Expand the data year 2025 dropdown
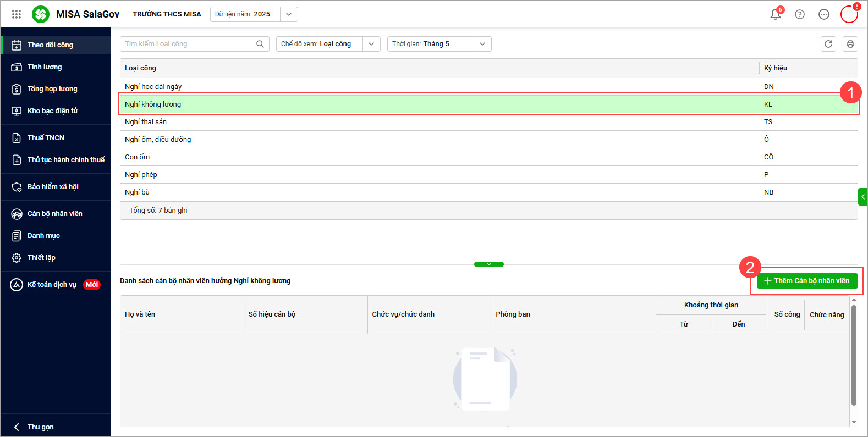 pyautogui.click(x=289, y=14)
